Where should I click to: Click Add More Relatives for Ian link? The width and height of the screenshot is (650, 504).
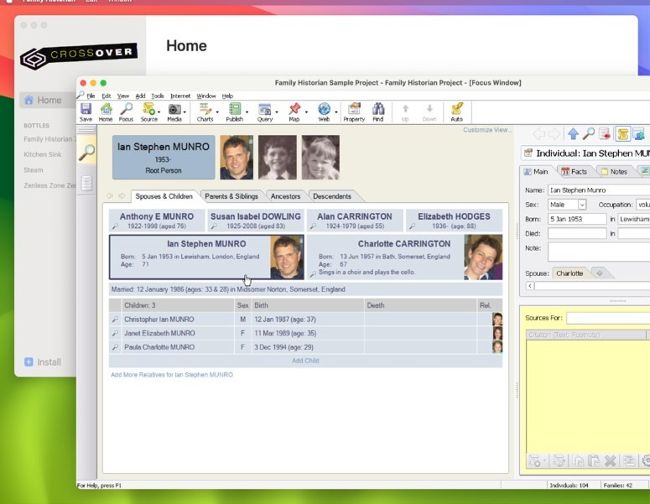171,374
